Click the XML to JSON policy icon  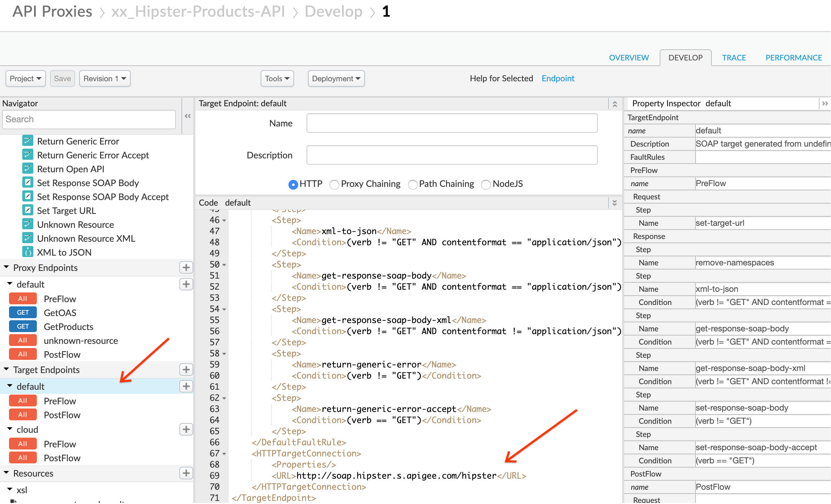pos(28,252)
